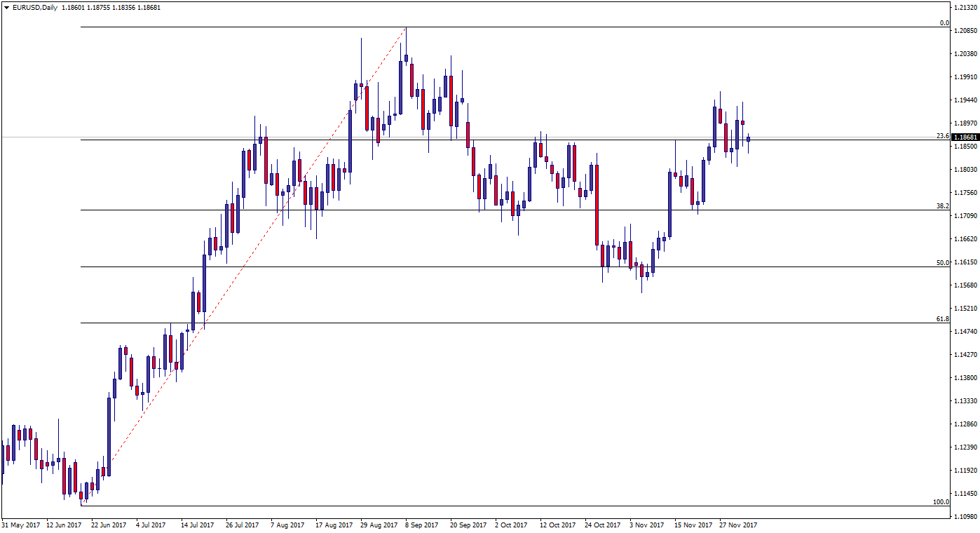Open the dropdown arrow beside EURUSD,Daily

[x=6, y=7]
